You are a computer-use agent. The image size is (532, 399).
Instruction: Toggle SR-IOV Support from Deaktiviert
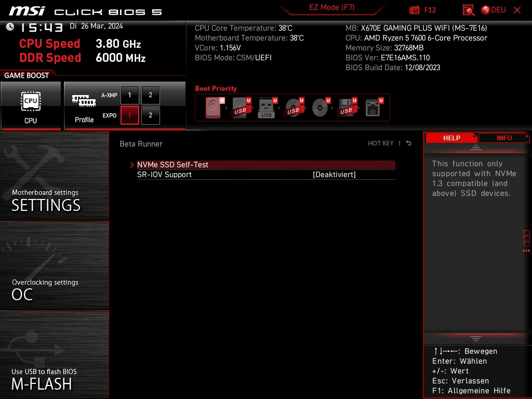(333, 175)
